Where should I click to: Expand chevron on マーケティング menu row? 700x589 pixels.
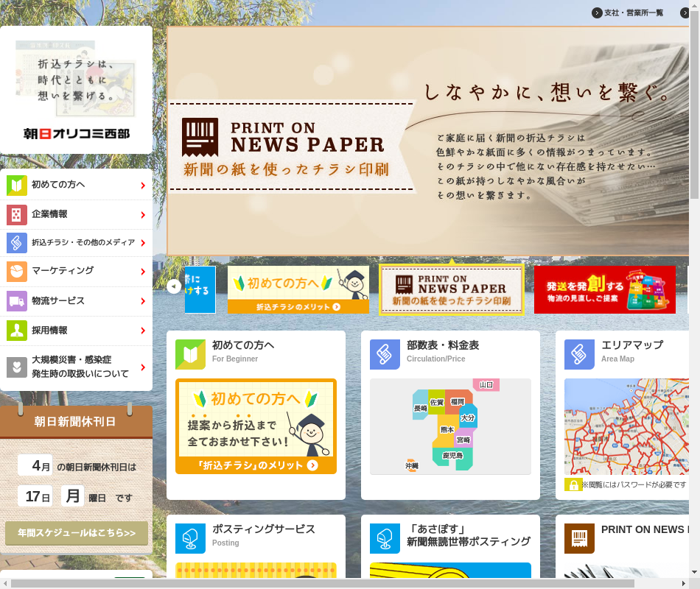143,272
